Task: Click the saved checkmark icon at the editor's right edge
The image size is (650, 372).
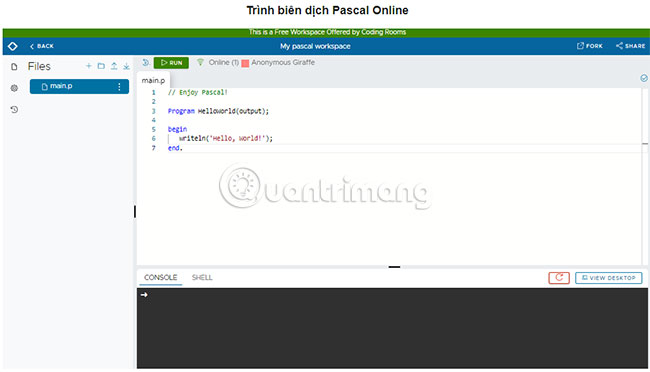Action: click(x=644, y=78)
